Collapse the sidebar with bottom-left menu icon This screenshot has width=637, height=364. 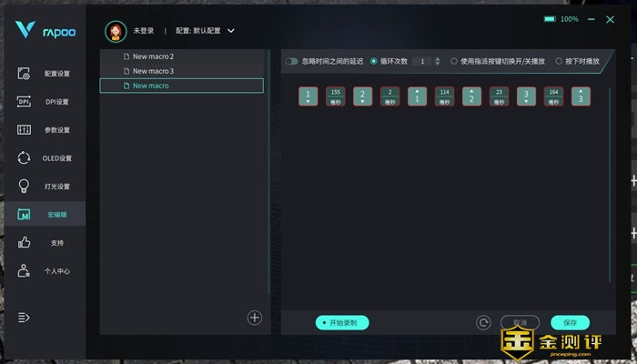pyautogui.click(x=25, y=318)
